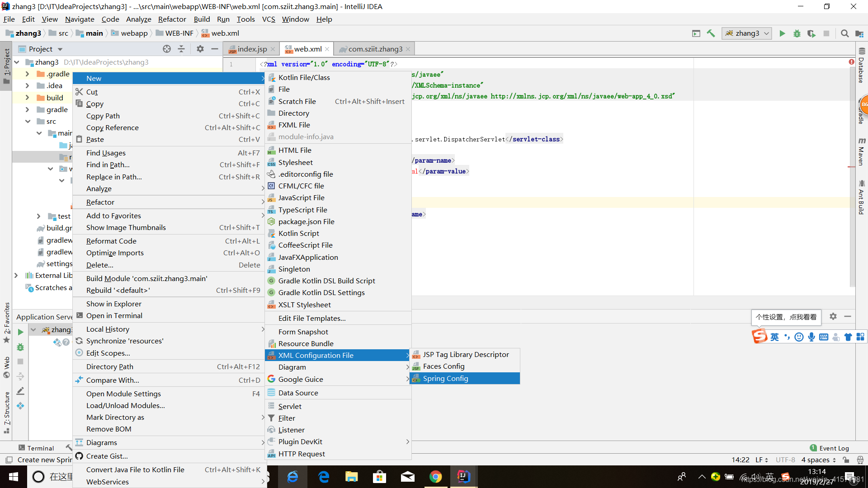Select HTML File from New menu
This screenshot has width=868, height=488.
click(x=338, y=150)
